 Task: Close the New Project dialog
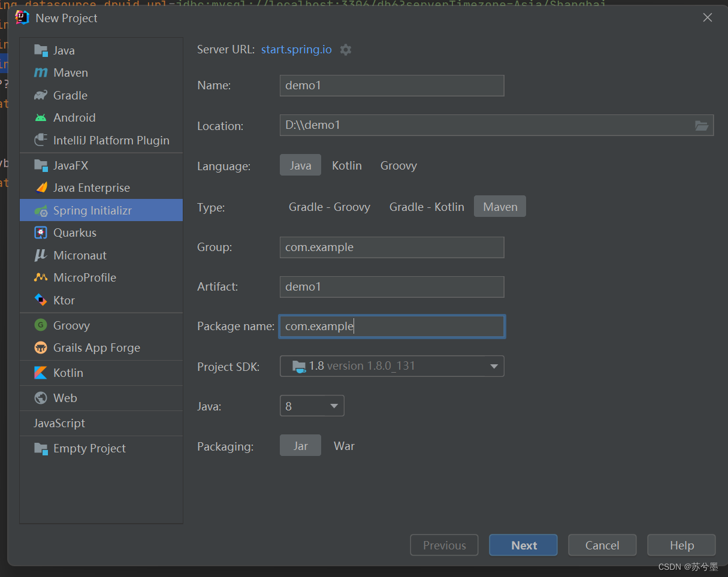(x=708, y=17)
